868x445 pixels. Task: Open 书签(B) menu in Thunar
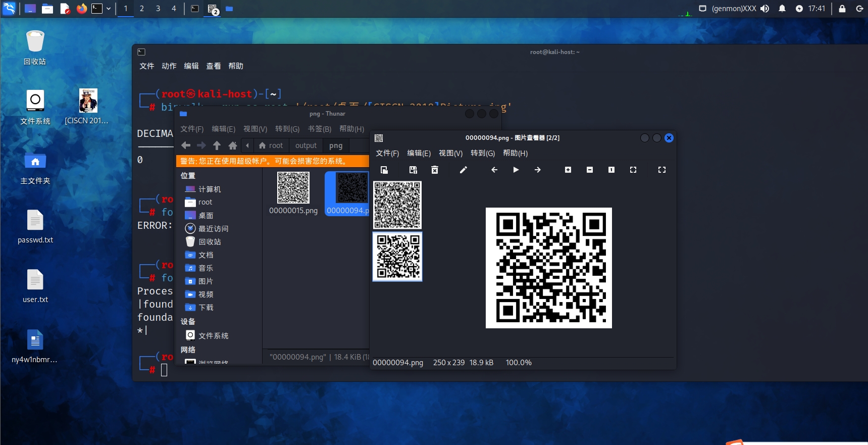319,129
